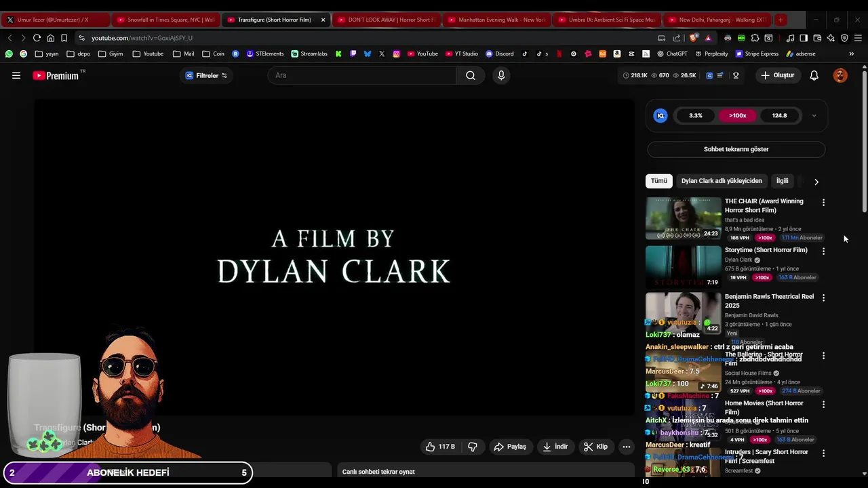The height and width of the screenshot is (488, 868).
Task: Click the vidIQ blue logo icon
Action: click(x=660, y=116)
